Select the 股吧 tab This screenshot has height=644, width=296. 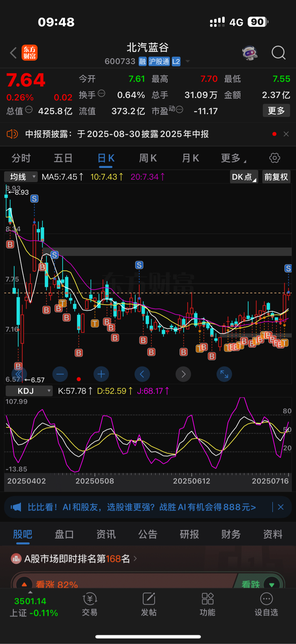click(23, 534)
